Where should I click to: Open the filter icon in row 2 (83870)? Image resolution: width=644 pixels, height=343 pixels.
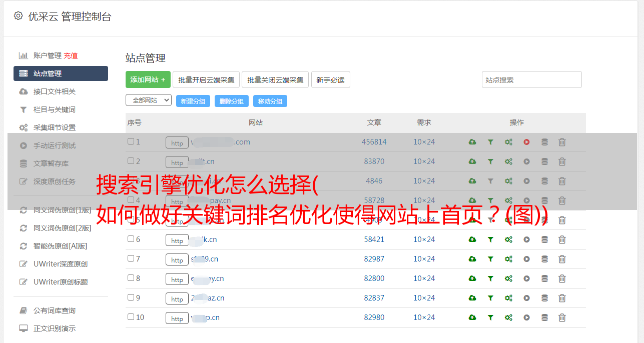[490, 161]
